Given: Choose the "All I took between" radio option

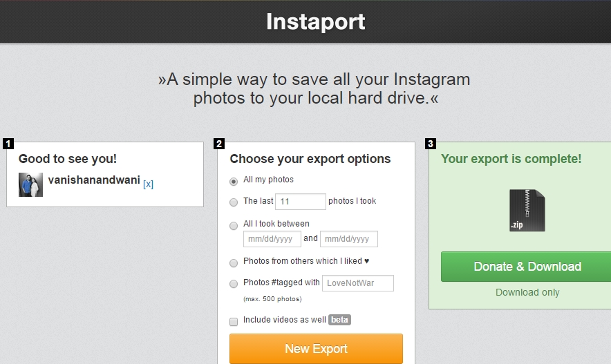Looking at the screenshot, I should click(234, 225).
